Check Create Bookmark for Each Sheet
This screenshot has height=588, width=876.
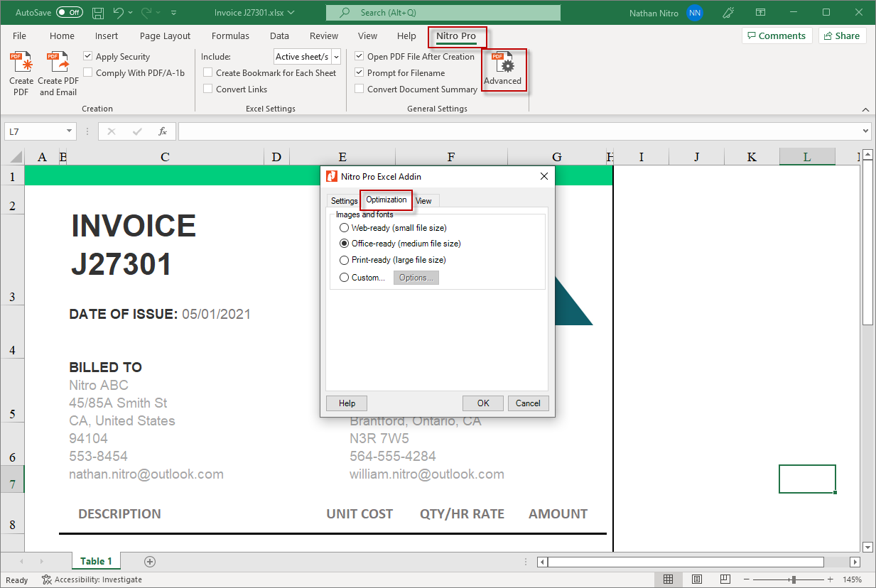click(208, 72)
